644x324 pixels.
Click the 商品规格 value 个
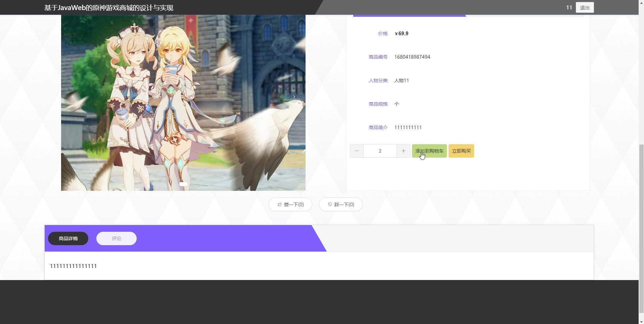click(397, 104)
